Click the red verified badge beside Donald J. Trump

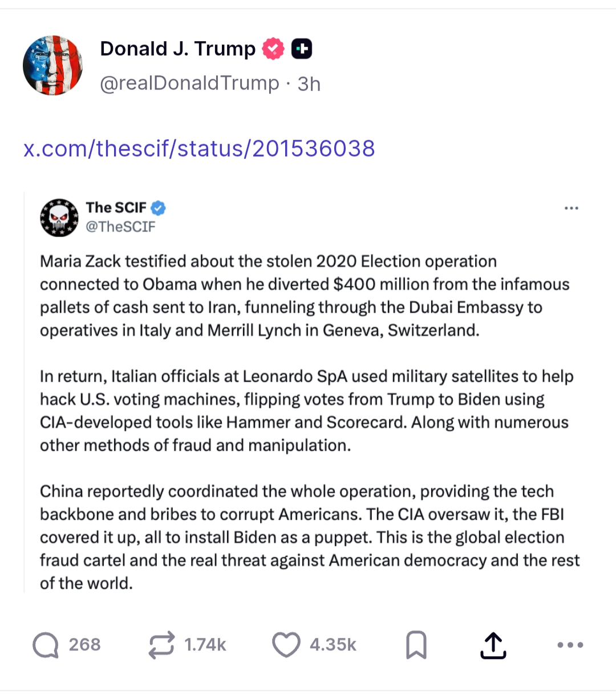(273, 49)
